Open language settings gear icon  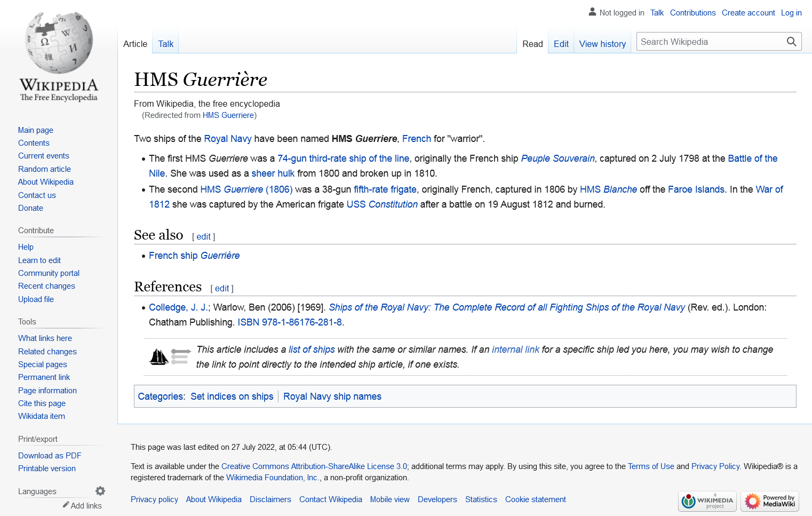tap(100, 491)
